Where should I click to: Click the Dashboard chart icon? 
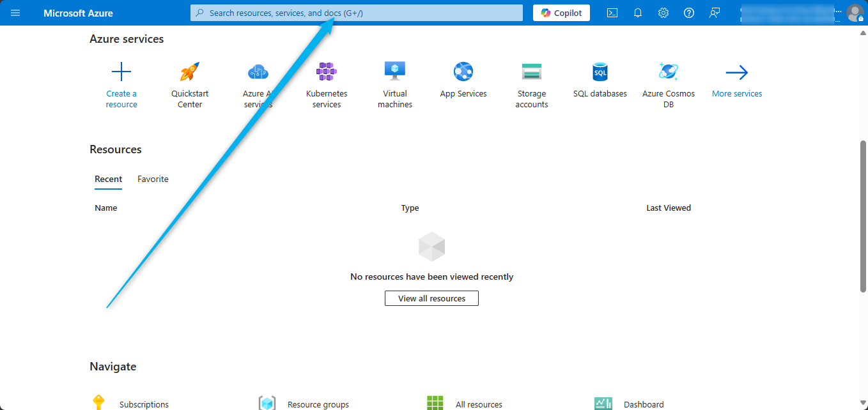coord(603,404)
